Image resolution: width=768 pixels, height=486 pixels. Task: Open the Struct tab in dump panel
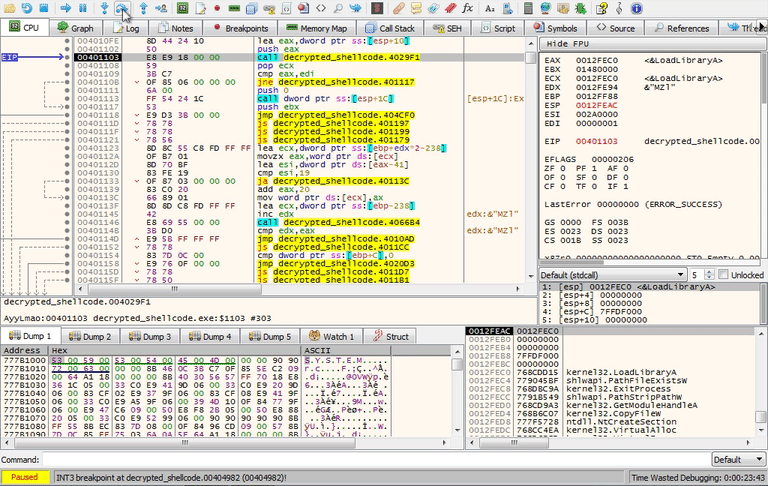pyautogui.click(x=390, y=336)
